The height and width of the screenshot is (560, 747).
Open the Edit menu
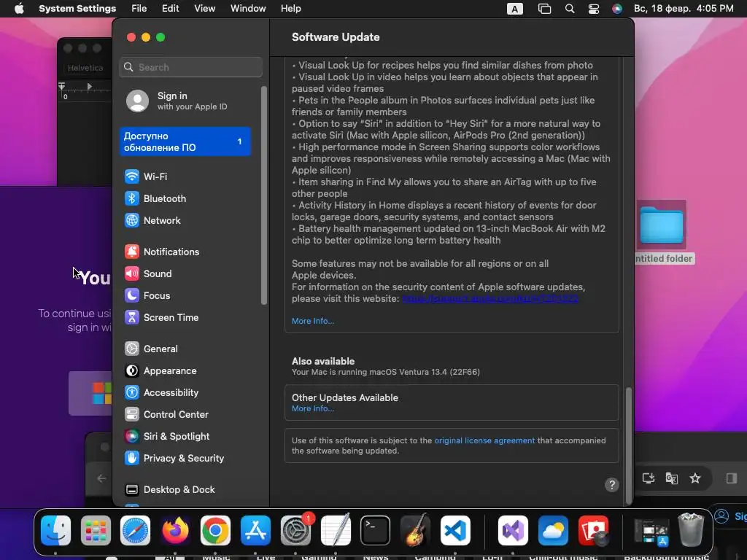coord(171,9)
